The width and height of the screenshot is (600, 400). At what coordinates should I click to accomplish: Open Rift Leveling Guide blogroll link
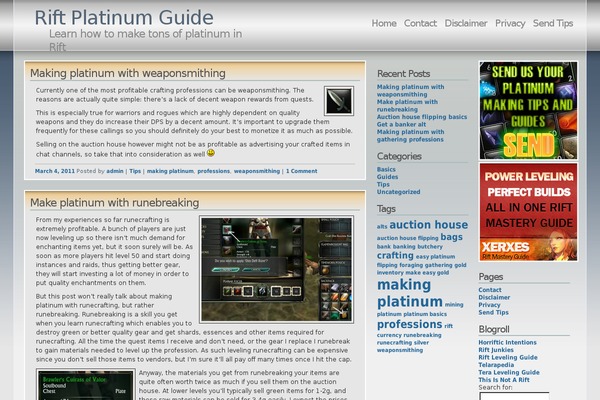point(508,357)
